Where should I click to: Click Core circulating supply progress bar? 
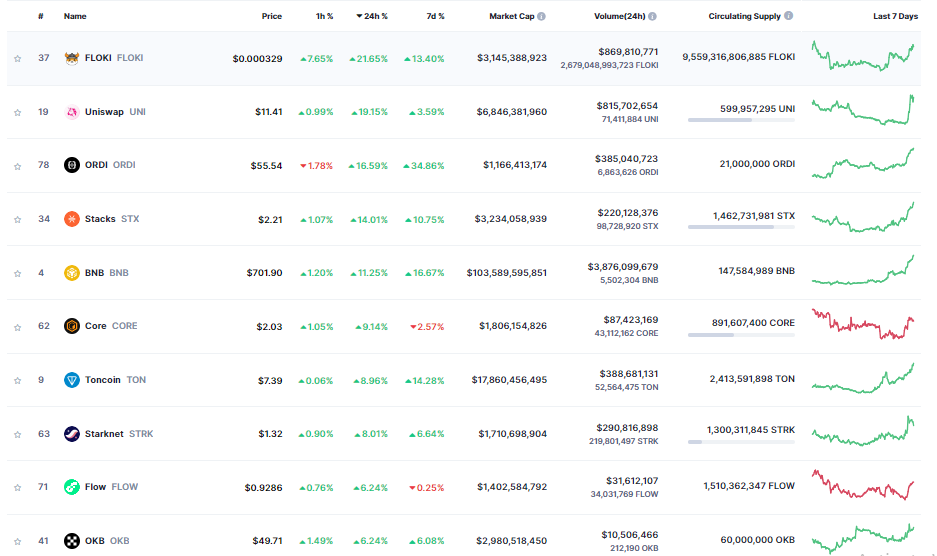tap(742, 335)
